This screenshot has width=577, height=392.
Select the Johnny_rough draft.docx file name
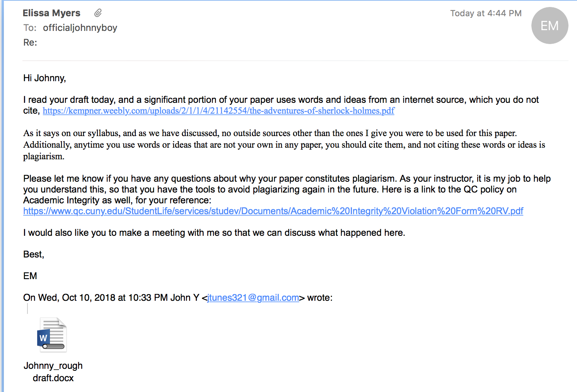(x=53, y=372)
